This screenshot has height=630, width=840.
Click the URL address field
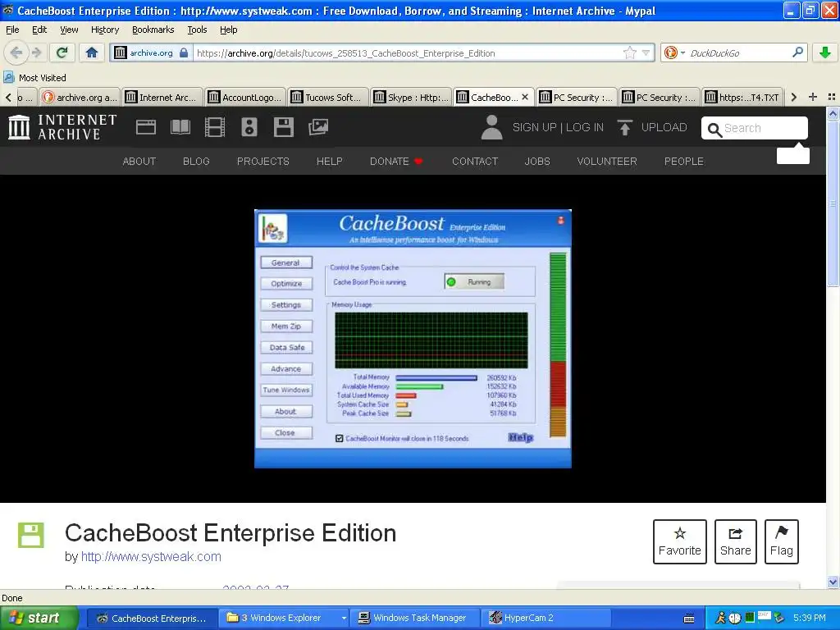407,53
